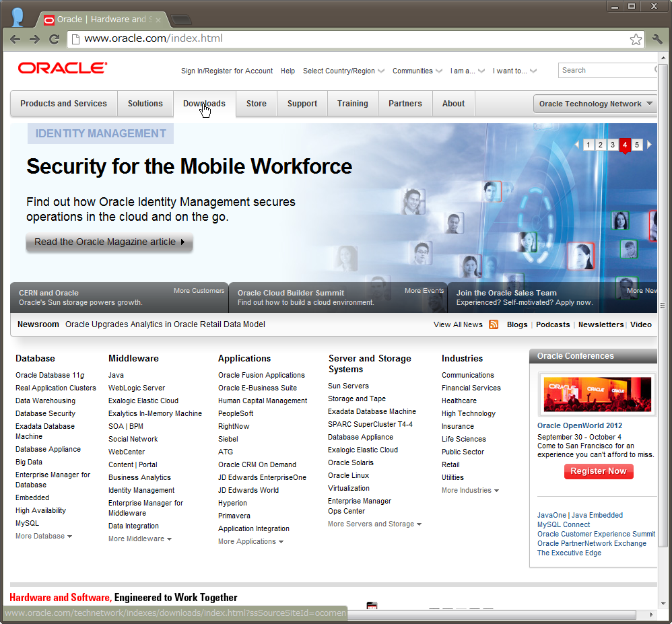Expand the Select Country/Region dropdown
Screen dimensions: 672x624
point(343,71)
